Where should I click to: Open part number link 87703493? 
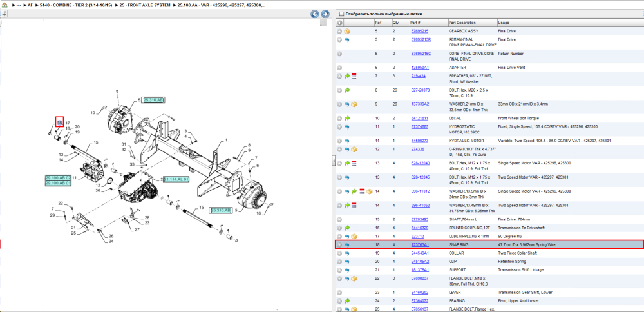420,220
